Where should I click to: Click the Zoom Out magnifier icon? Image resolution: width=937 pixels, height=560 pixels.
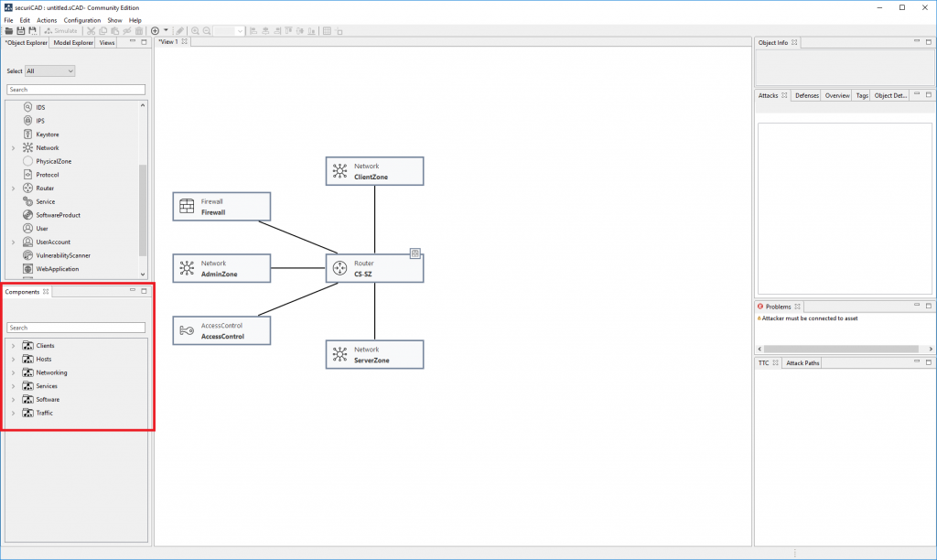[x=207, y=31]
